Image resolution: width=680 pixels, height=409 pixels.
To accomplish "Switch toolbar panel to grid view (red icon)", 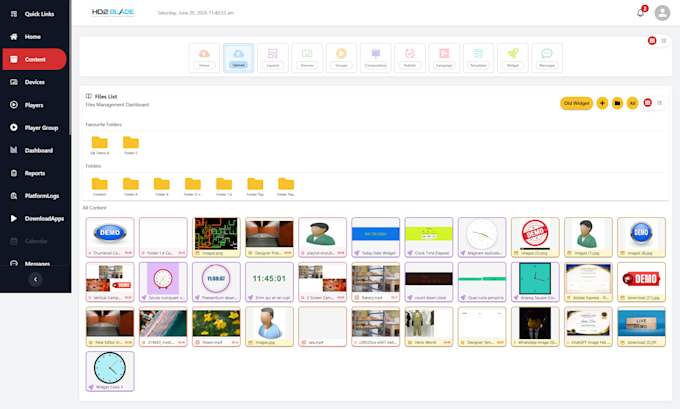I will tap(652, 41).
